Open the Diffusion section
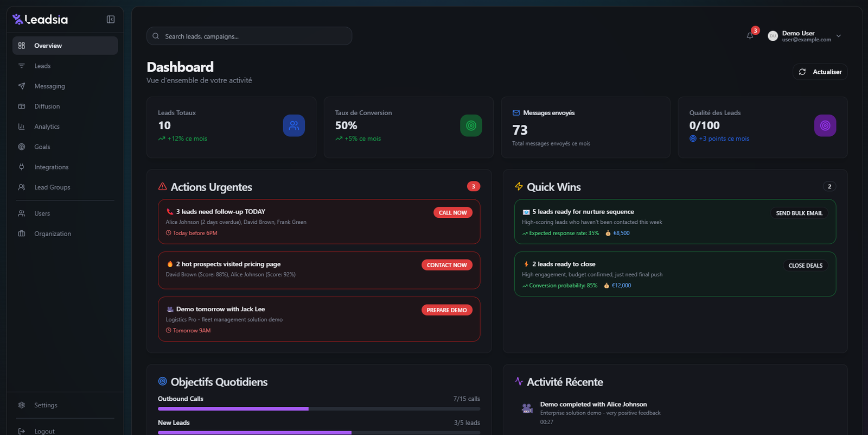The image size is (868, 435). [x=65, y=106]
